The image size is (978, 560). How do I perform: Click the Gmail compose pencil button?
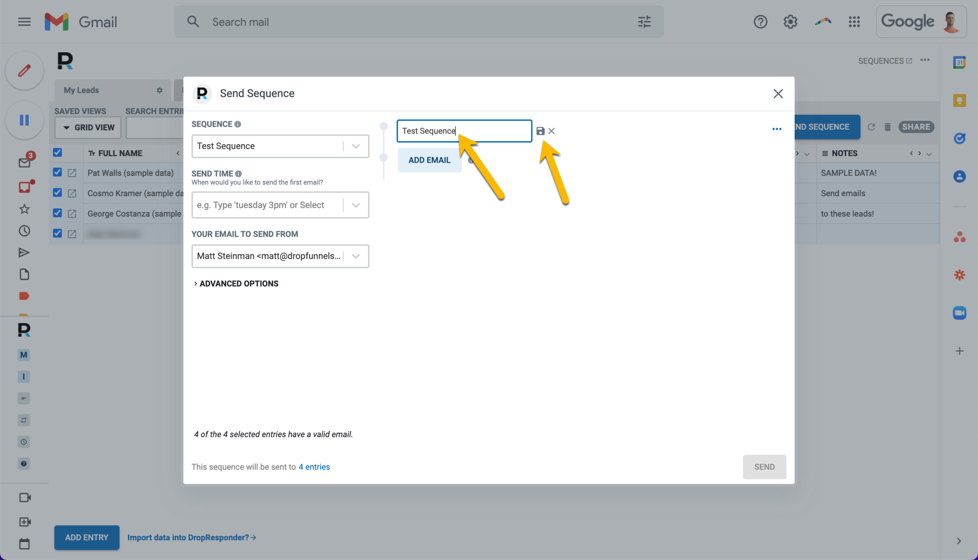coord(24,71)
